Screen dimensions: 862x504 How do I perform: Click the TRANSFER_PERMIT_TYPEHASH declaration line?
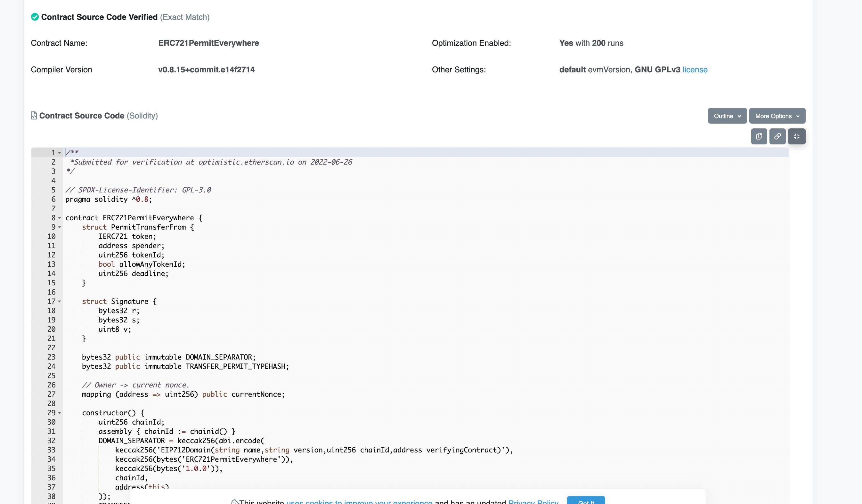click(x=185, y=366)
